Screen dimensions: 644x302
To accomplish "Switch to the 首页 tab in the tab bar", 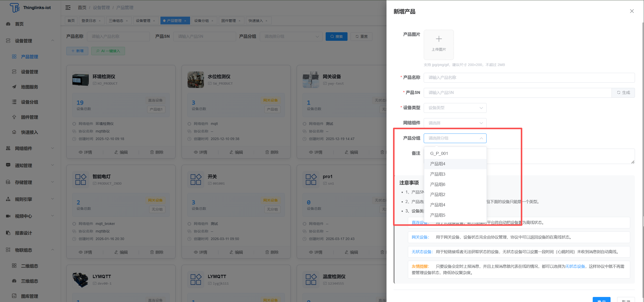I will pos(71,21).
